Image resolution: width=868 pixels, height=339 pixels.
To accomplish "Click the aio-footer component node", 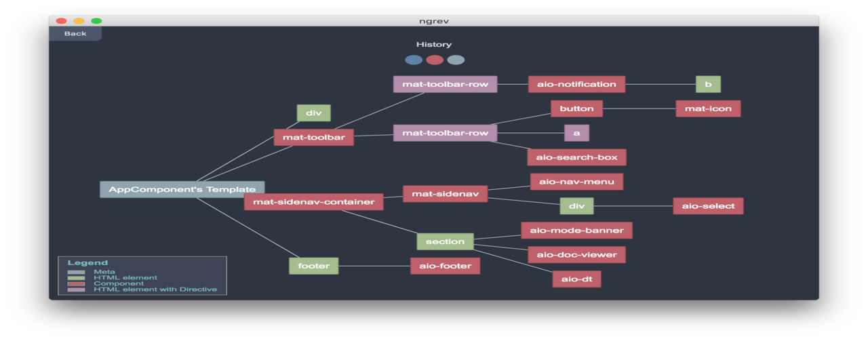I will (445, 266).
